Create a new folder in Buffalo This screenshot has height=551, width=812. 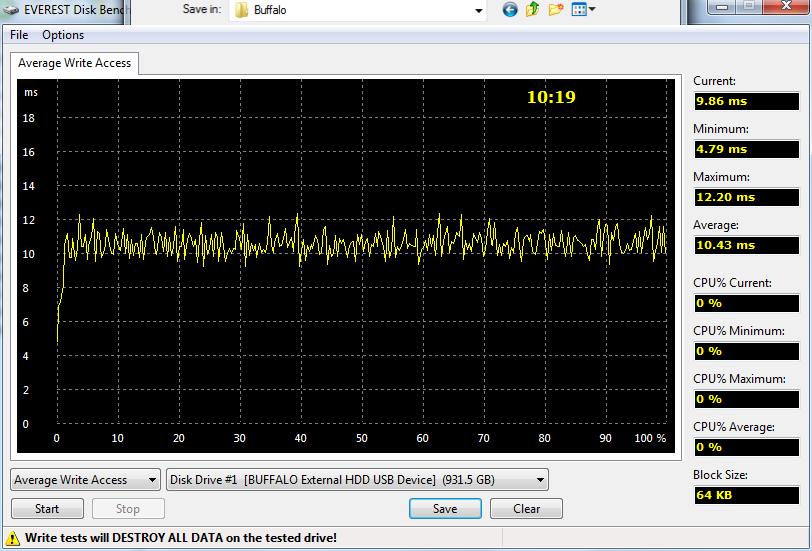point(556,10)
